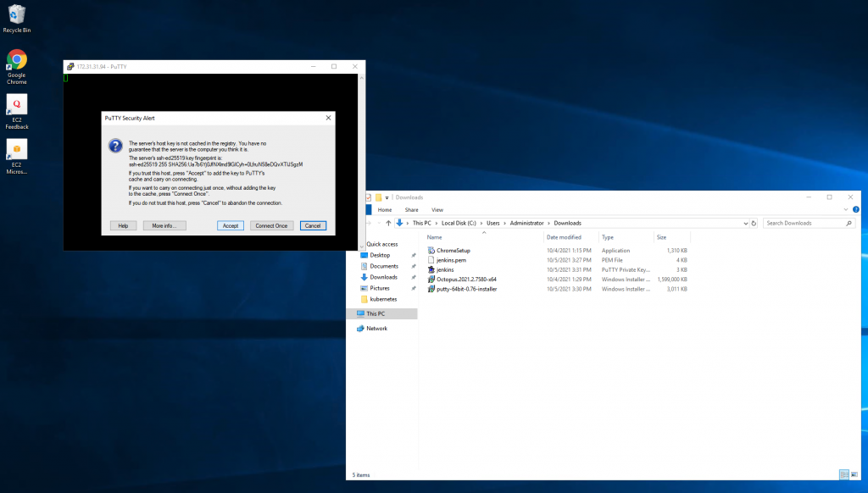Click the folder icon in Explorer quick access toolbar

tap(379, 197)
